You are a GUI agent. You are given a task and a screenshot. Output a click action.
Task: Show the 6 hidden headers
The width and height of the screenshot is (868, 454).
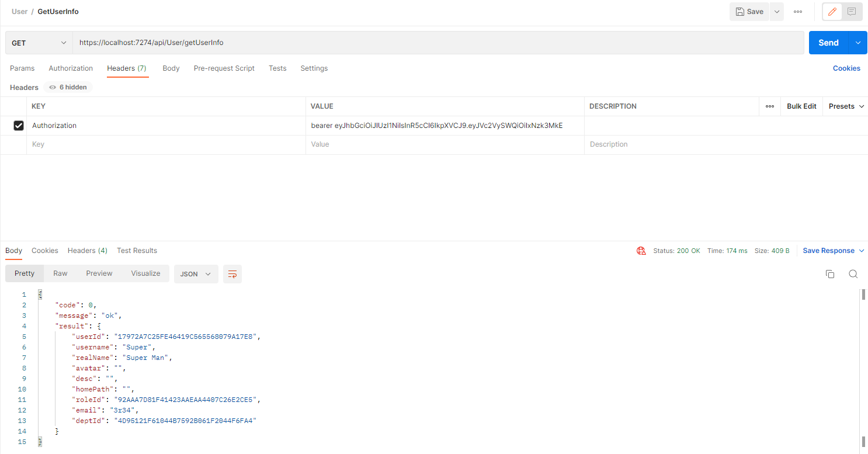point(68,88)
